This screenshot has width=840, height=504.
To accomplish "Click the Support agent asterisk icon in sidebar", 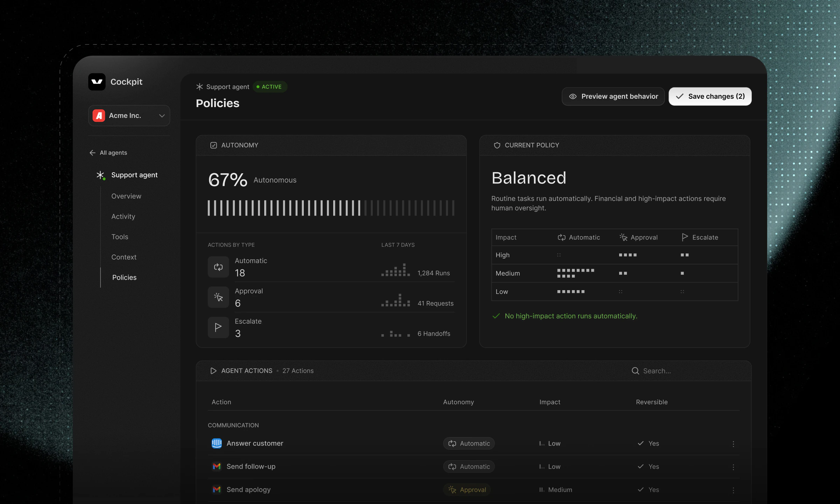I will tap(100, 175).
